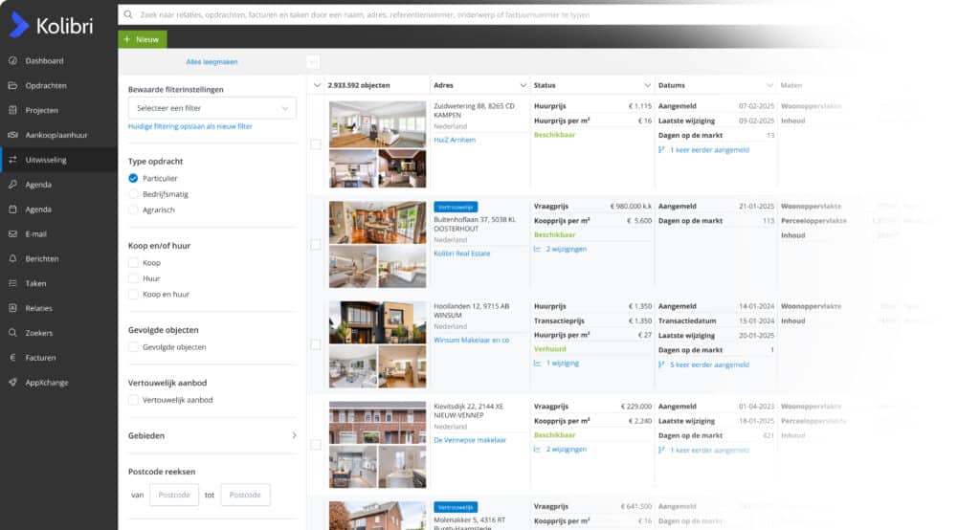Collapse the filter panel arrow button

coord(313,62)
